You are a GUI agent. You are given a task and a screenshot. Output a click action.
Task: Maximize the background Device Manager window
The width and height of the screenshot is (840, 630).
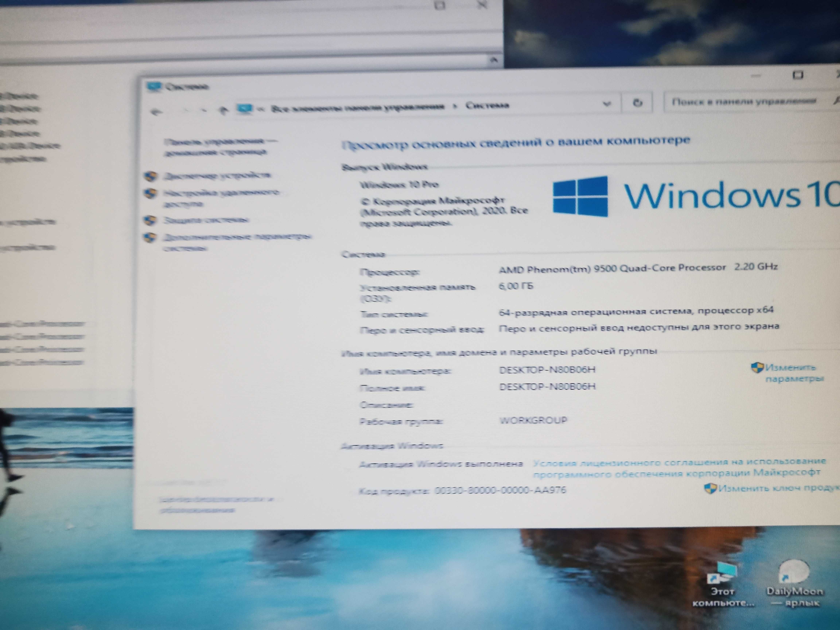pyautogui.click(x=440, y=5)
